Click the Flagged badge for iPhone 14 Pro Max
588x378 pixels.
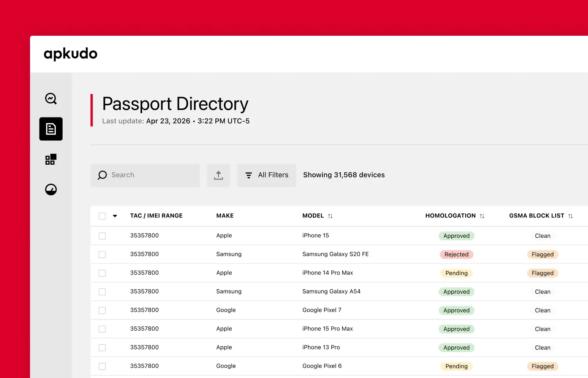tap(543, 273)
